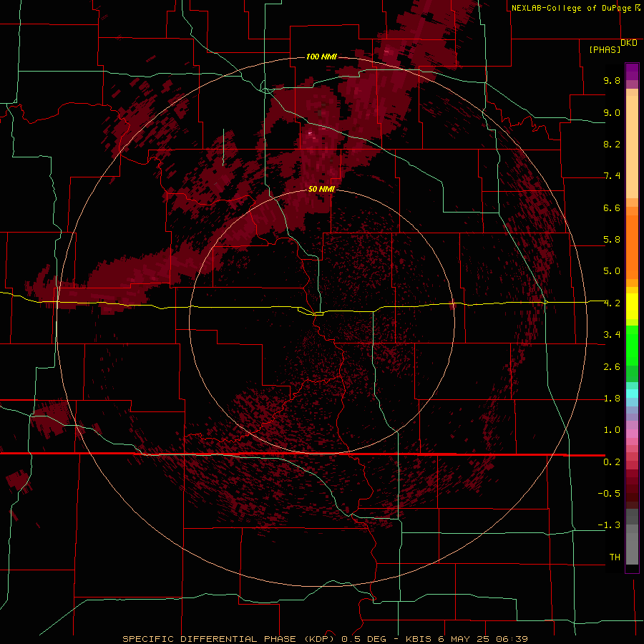Click the pink segment of the color bar
The image size is (644, 644).
pos(632,434)
